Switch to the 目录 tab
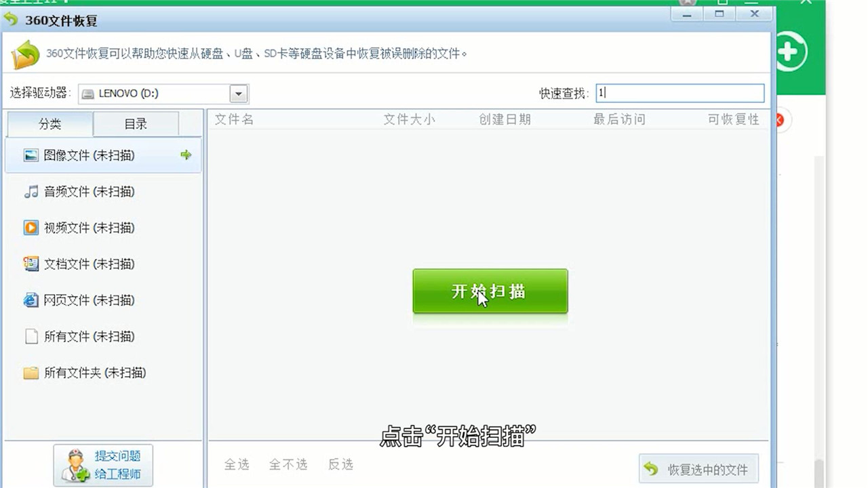 point(136,123)
